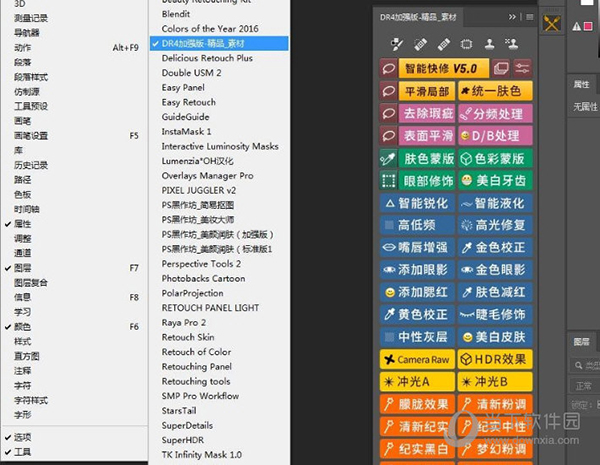Viewport: 600px width, 465px height.
Task: Click lasso icon beside 智能快修 V5.0
Action: coord(388,69)
